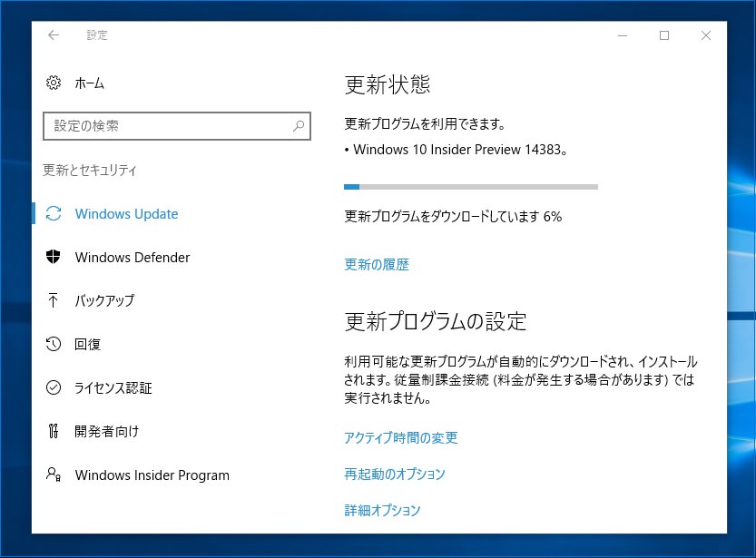The image size is (756, 558).
Task: Open バックアップ backup page
Action: [104, 300]
